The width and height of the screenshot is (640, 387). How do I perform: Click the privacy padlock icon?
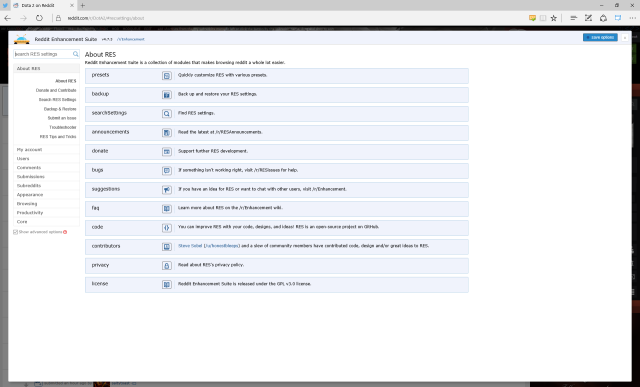(167, 266)
